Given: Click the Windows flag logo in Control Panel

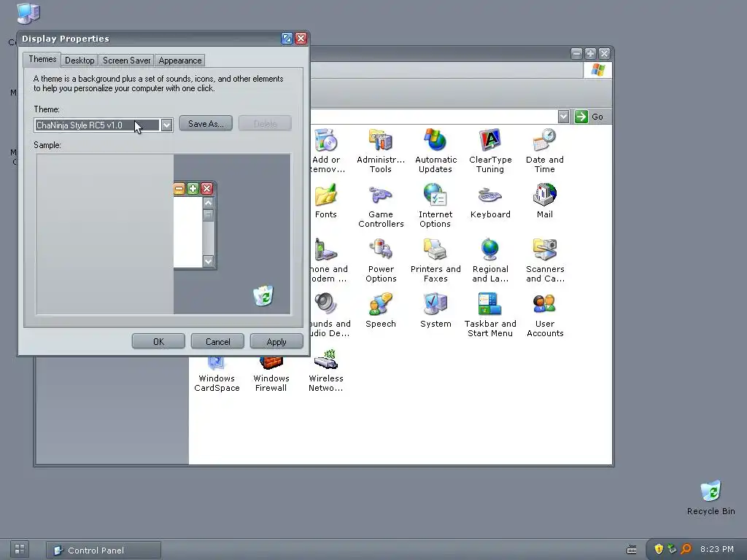Looking at the screenshot, I should (598, 71).
